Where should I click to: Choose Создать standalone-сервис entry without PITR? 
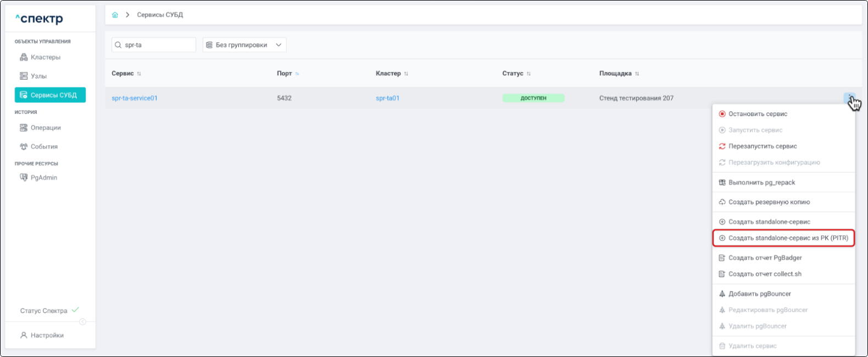tap(783, 222)
